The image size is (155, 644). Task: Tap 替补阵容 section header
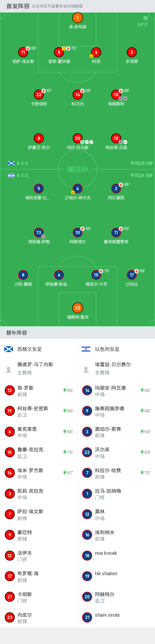pos(17,333)
